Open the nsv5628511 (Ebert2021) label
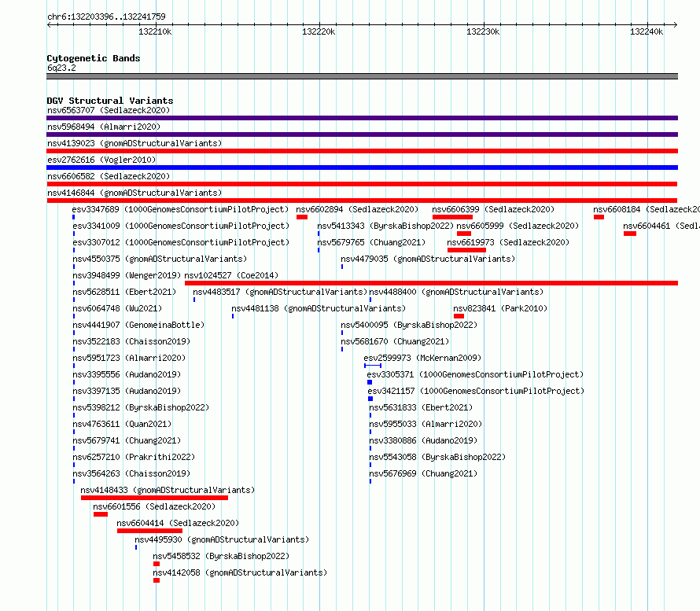Screen dimensions: 700x611 pyautogui.click(x=124, y=292)
